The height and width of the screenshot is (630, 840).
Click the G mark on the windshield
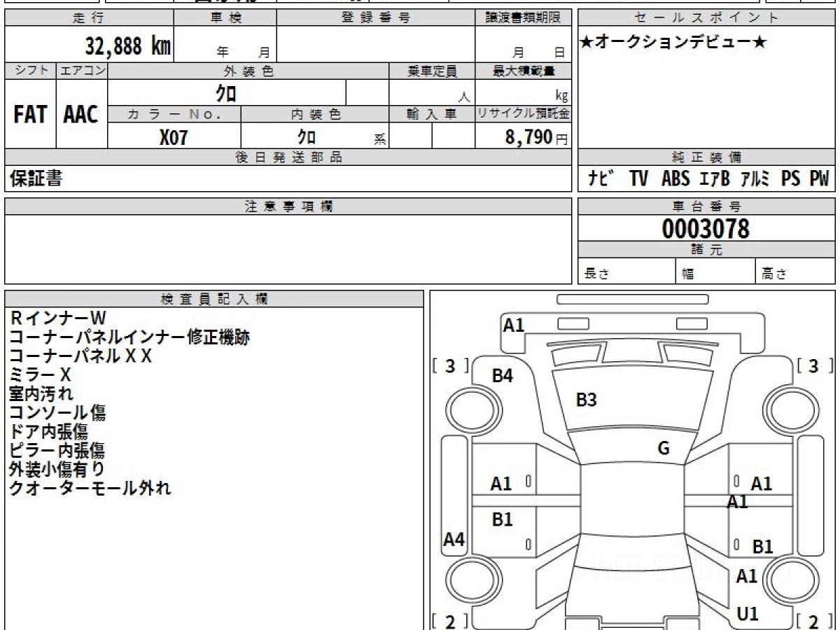click(x=664, y=449)
